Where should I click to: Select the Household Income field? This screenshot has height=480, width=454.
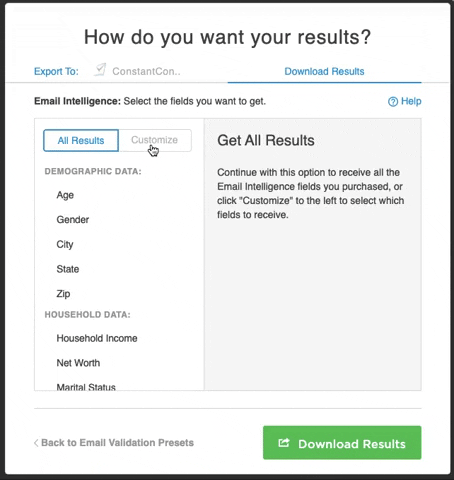pos(97,338)
